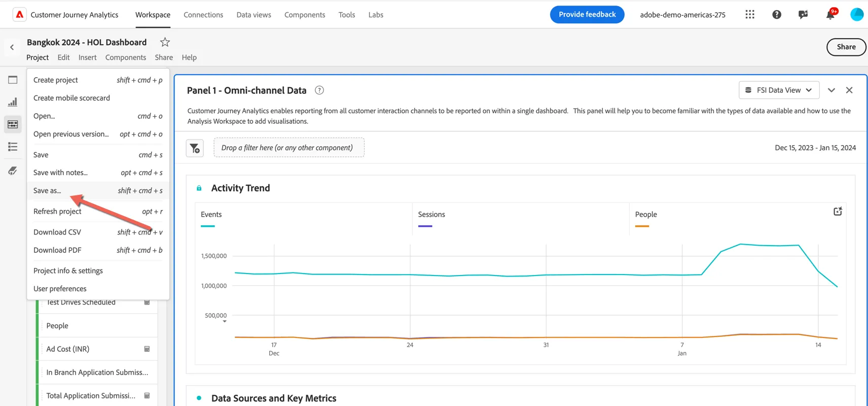
Task: Open the app switcher grid
Action: (750, 15)
